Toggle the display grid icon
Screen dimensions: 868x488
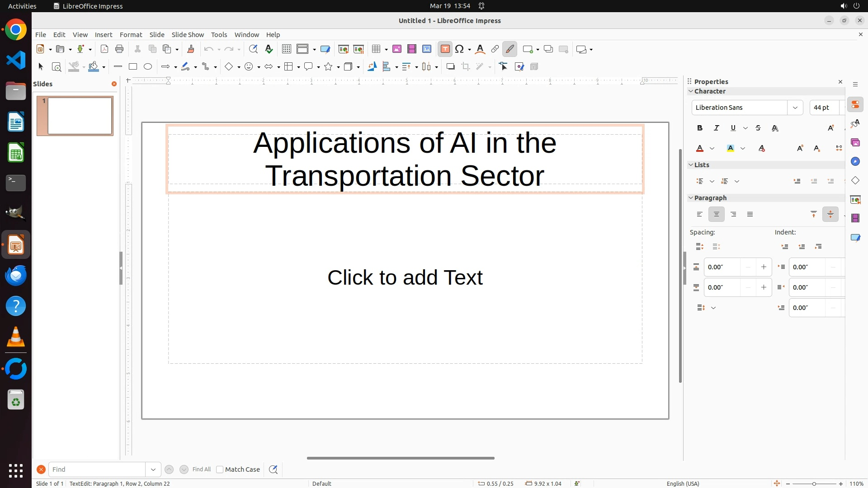point(287,49)
